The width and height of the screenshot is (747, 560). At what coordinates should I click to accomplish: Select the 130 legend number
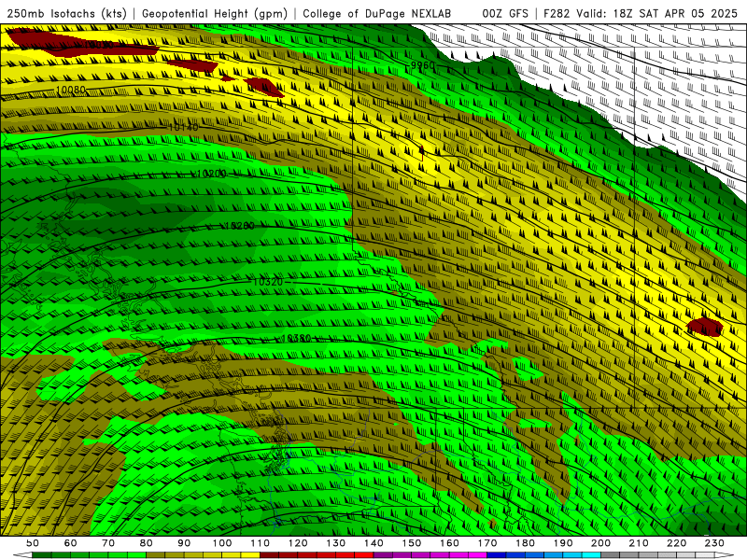(336, 543)
